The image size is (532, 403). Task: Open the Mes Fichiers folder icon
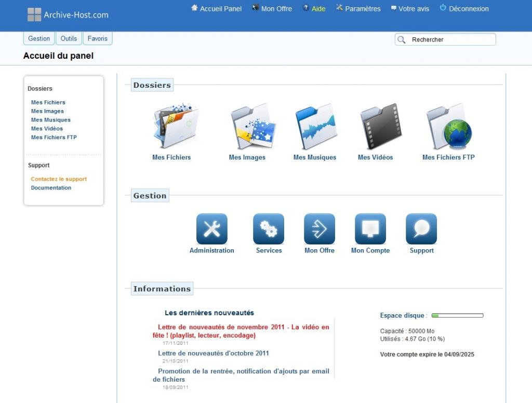[175, 127]
